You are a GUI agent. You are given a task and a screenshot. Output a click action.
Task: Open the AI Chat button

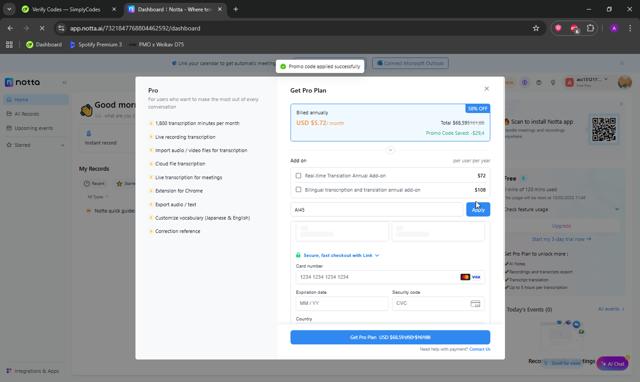[613, 363]
